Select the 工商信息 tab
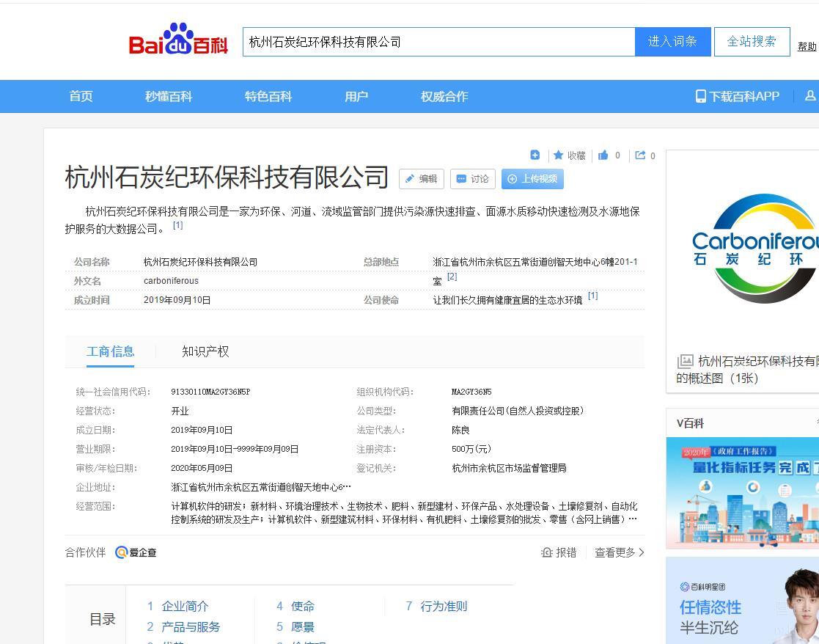The width and height of the screenshot is (819, 644). [x=111, y=351]
